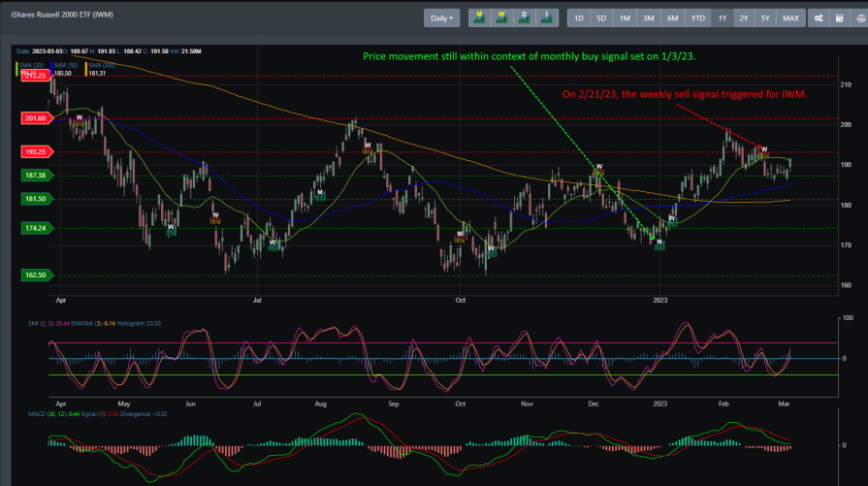Click the 187.38 green support level tag
Screen dimensions: 868x486
coord(37,176)
